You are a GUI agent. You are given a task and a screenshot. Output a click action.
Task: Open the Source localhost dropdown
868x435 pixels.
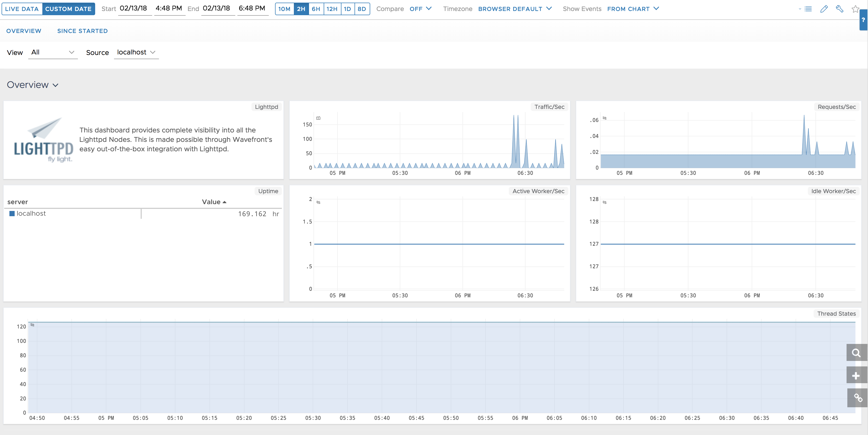[x=136, y=52]
